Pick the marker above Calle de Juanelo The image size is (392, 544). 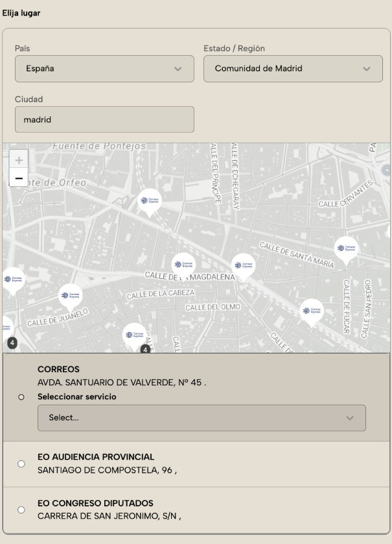coord(70,296)
